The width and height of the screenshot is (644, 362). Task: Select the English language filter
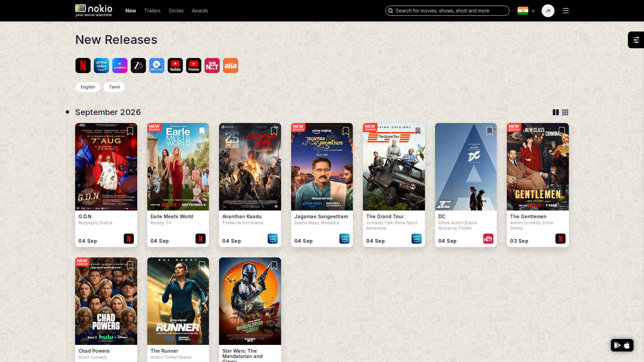pos(88,87)
